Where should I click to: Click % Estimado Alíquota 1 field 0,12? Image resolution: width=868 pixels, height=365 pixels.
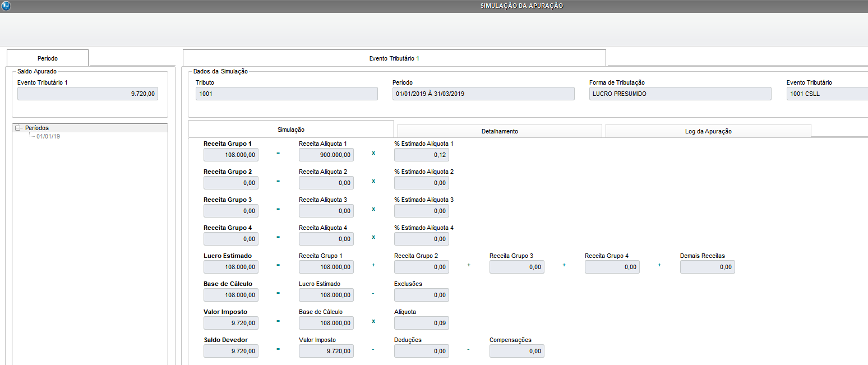422,155
